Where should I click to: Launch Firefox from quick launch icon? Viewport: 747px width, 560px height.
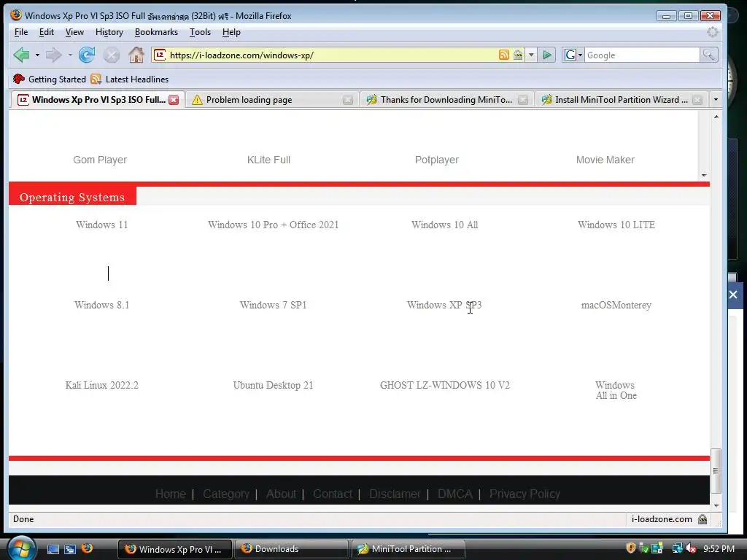[88, 548]
